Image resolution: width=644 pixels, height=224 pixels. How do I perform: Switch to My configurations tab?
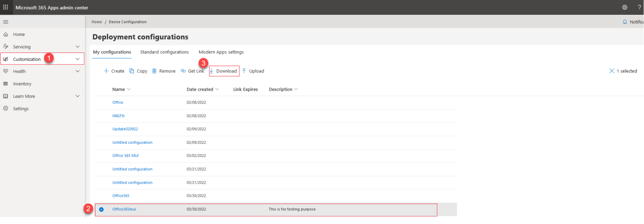tap(112, 52)
